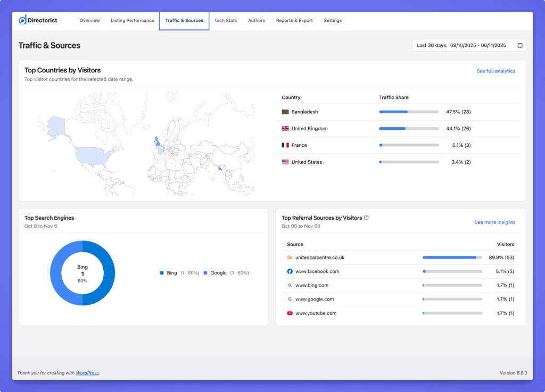
Task: Switch to the Overview tab
Action: [x=89, y=21]
